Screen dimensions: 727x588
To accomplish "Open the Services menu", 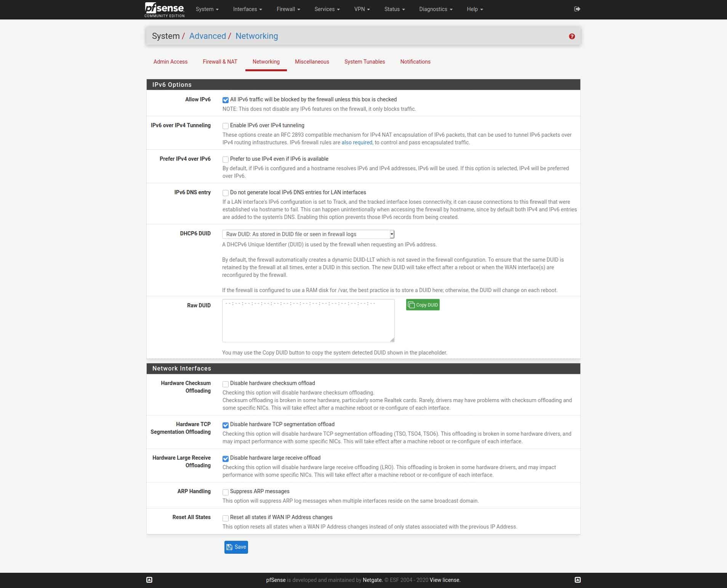I will point(327,9).
